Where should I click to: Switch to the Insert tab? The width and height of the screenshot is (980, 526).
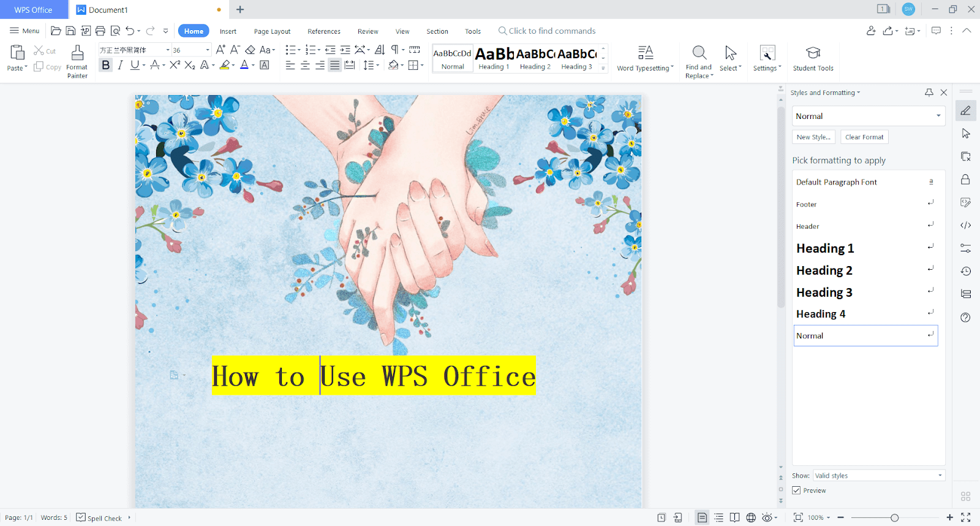tap(228, 31)
